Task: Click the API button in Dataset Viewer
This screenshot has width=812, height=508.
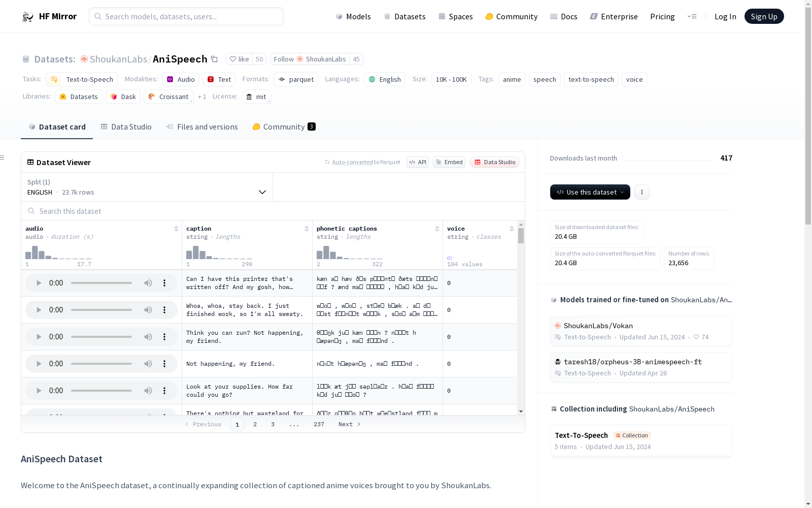Action: coord(418,162)
